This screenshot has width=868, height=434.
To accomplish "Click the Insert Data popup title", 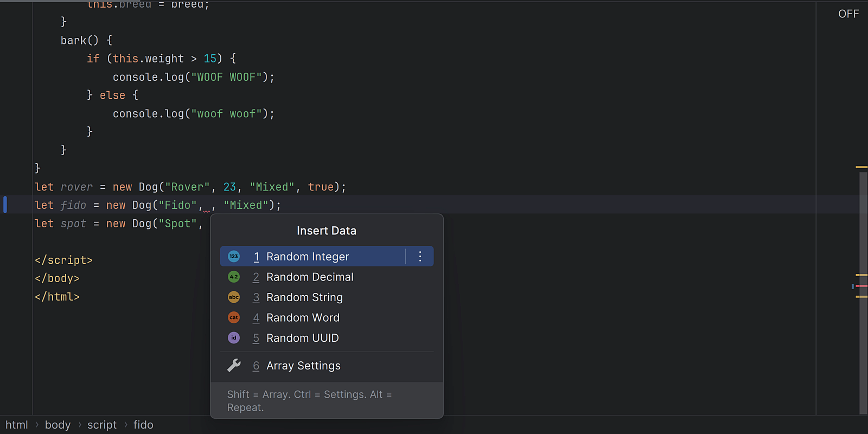I will pos(327,231).
